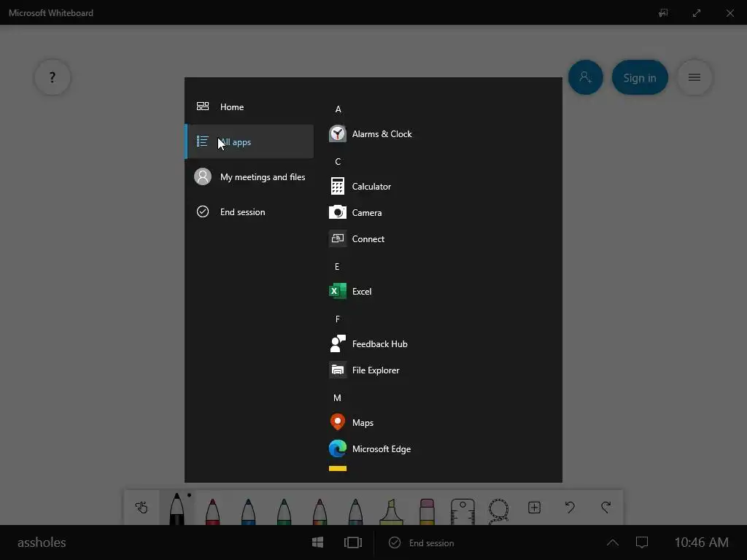Launch Excel from app list

pos(350,291)
